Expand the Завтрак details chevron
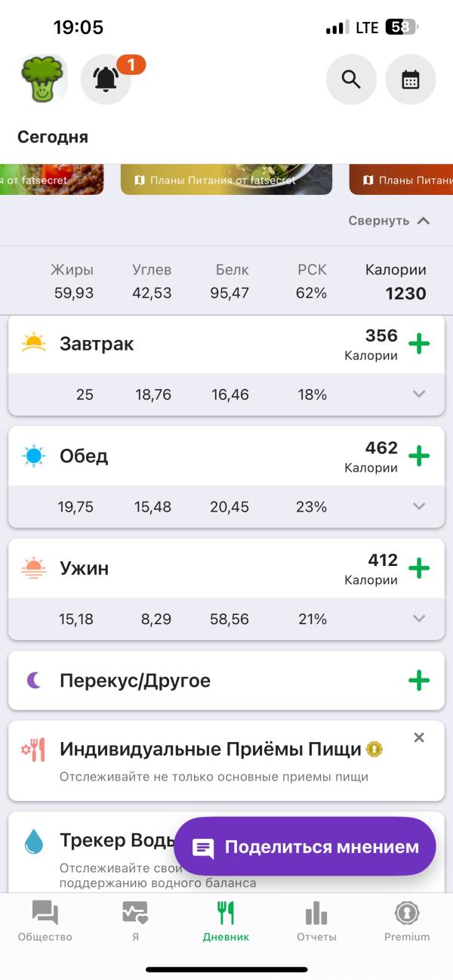The image size is (453, 980). click(x=420, y=394)
